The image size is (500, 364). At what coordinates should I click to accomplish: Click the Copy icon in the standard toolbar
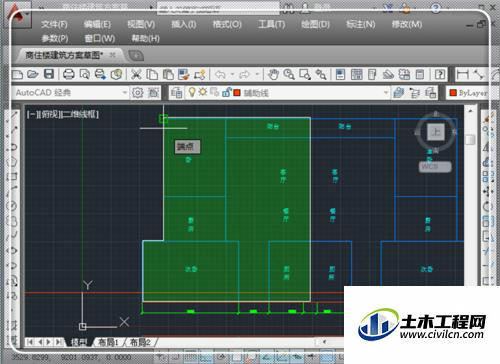pyautogui.click(x=152, y=74)
